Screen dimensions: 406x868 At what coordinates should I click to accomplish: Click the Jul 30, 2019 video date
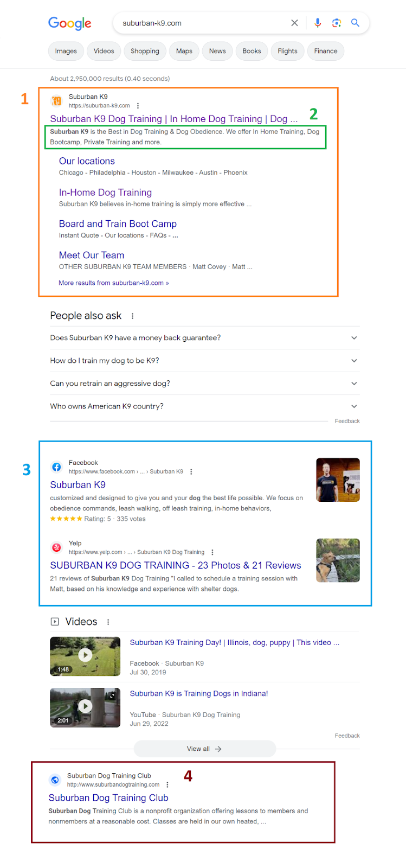point(148,672)
